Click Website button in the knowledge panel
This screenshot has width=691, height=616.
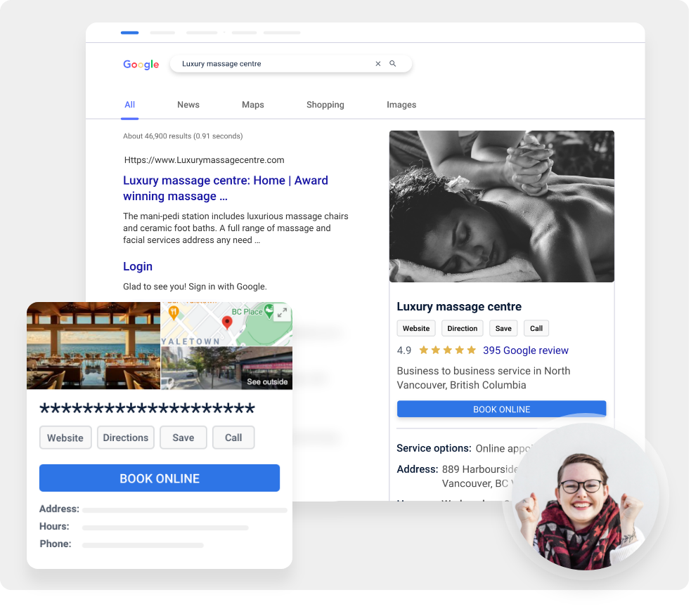click(415, 329)
